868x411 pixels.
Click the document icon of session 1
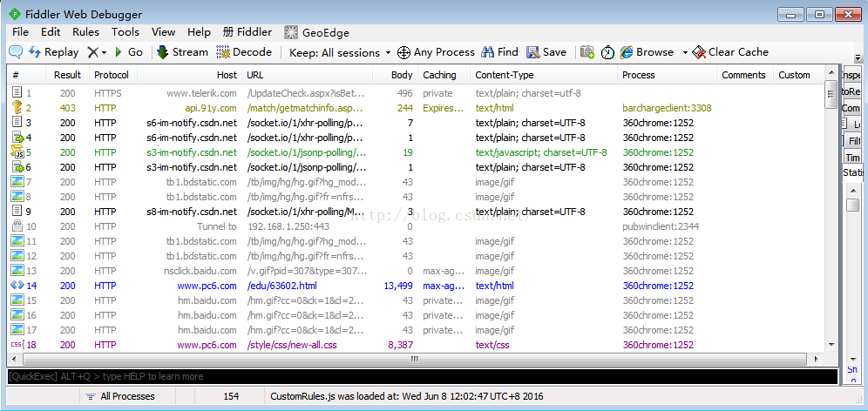(x=17, y=93)
